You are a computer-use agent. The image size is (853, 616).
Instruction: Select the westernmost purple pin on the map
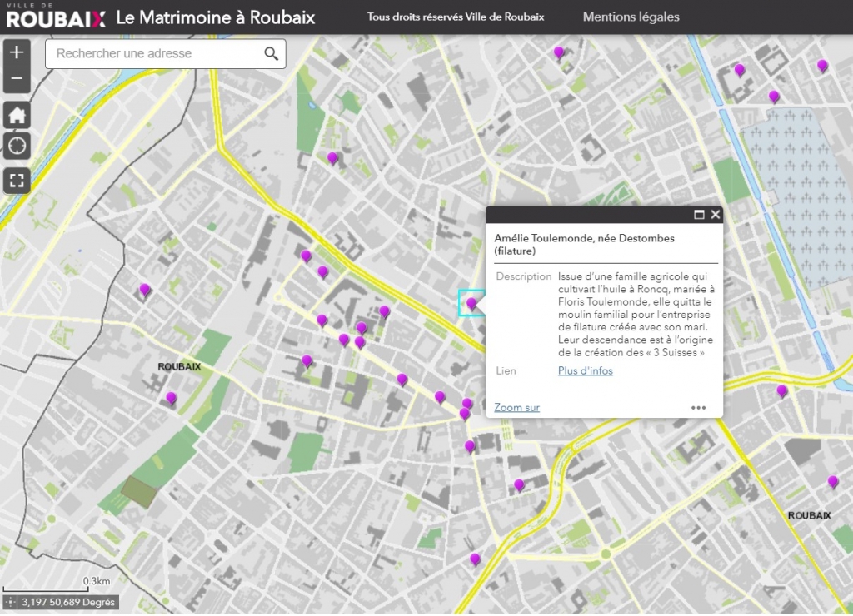[x=145, y=289]
